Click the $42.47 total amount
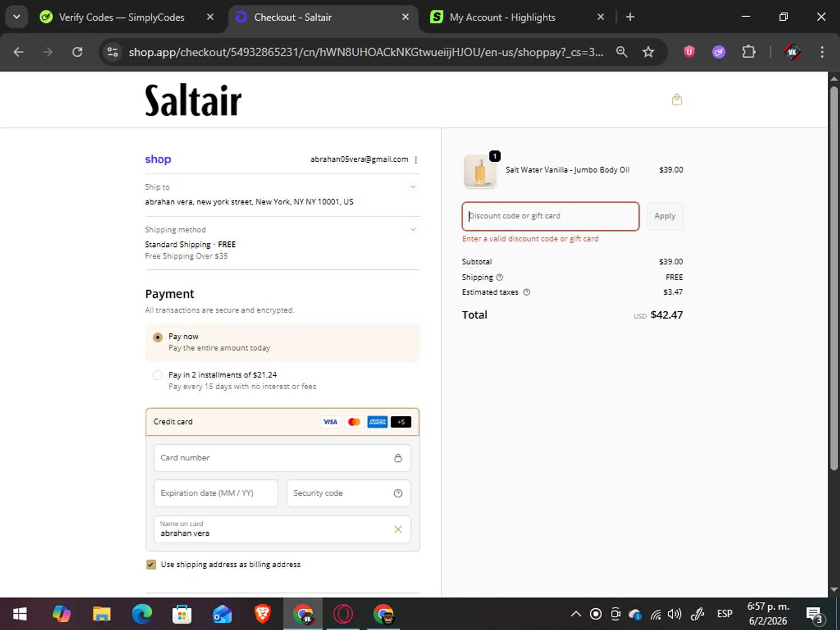Viewport: 840px width, 630px height. click(x=666, y=315)
